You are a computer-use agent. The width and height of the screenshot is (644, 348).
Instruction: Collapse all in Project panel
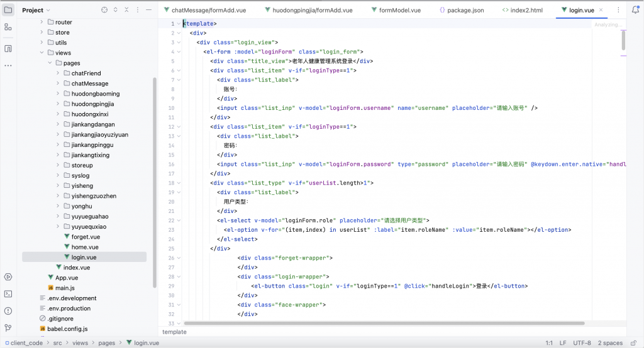tap(128, 10)
